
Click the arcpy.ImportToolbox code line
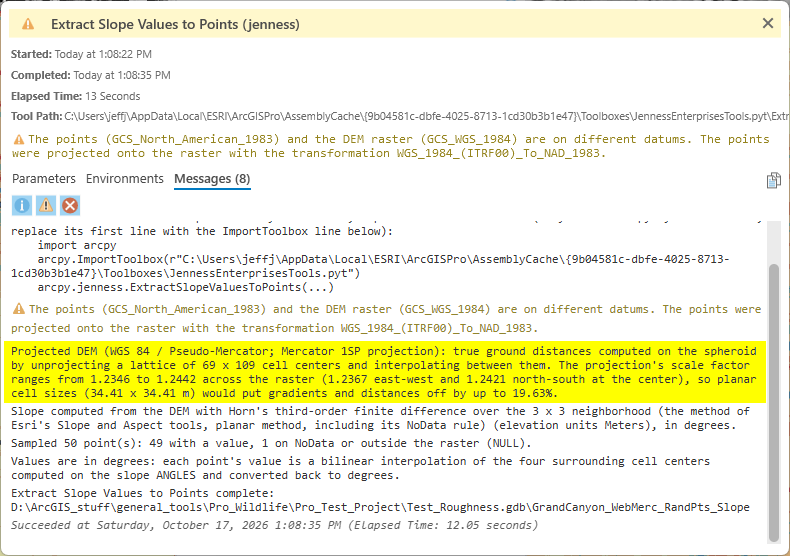(370, 266)
